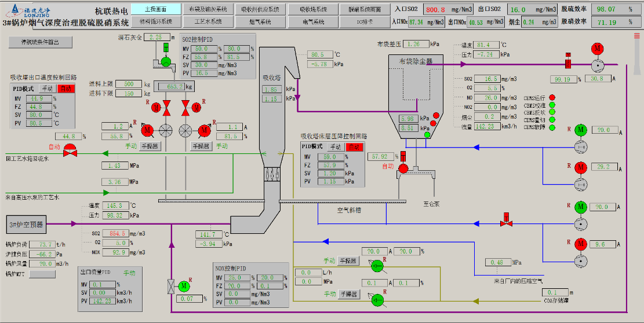This screenshot has height=323, width=644.
Task: Click the red motor showing 29.2 A
Action: [x=580, y=168]
